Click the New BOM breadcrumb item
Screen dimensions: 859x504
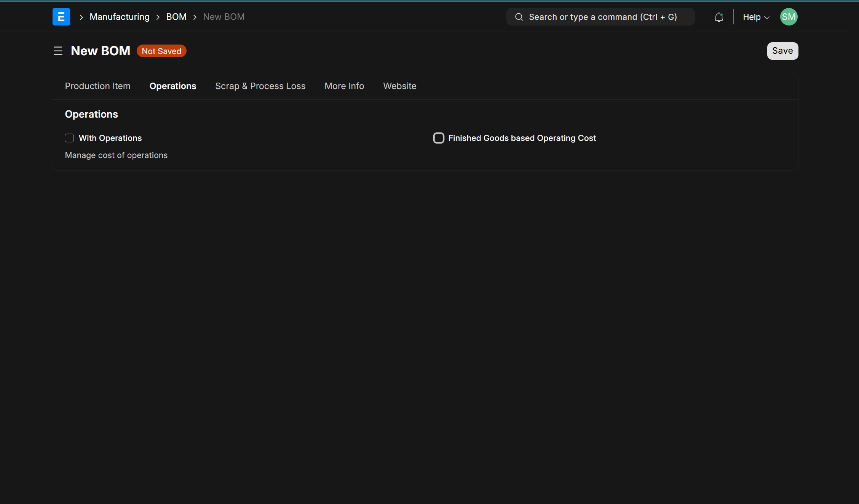[224, 17]
